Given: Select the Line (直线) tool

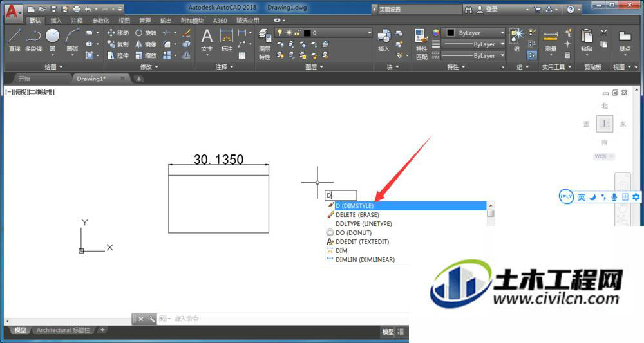Looking at the screenshot, I should pyautogui.click(x=14, y=40).
